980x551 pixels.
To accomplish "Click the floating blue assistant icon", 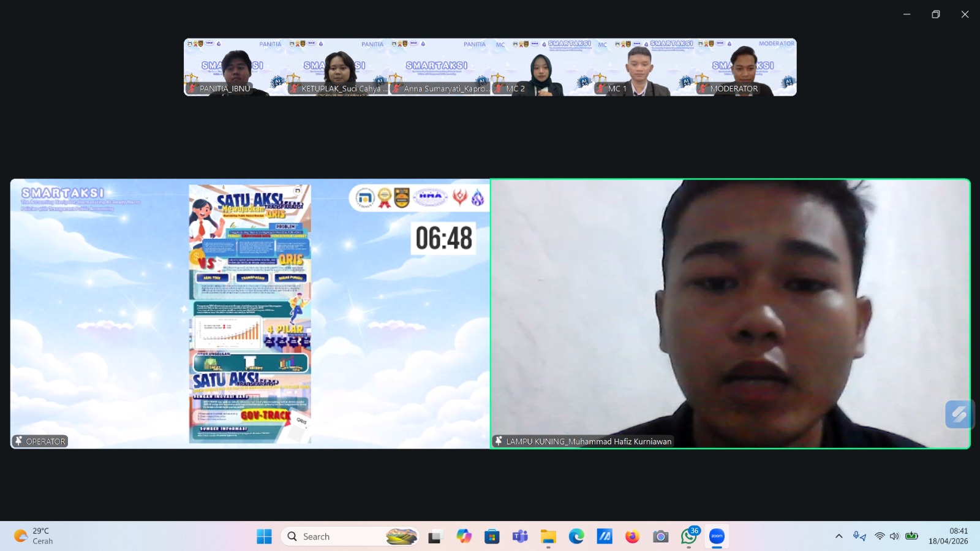I will [958, 415].
